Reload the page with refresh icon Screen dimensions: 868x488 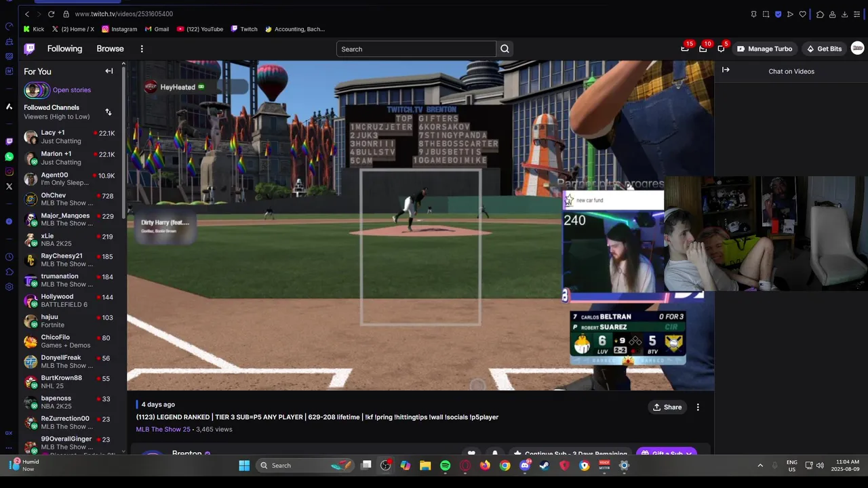[x=51, y=14]
